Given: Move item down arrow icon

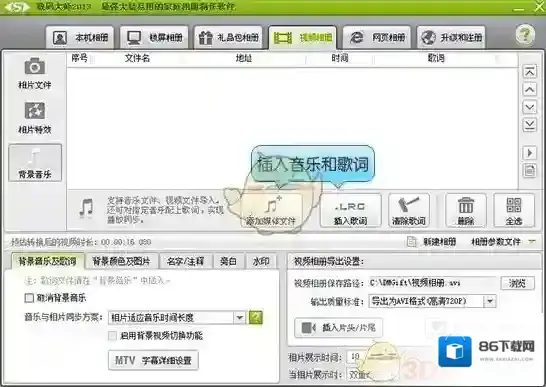Looking at the screenshot, I should 530,107.
